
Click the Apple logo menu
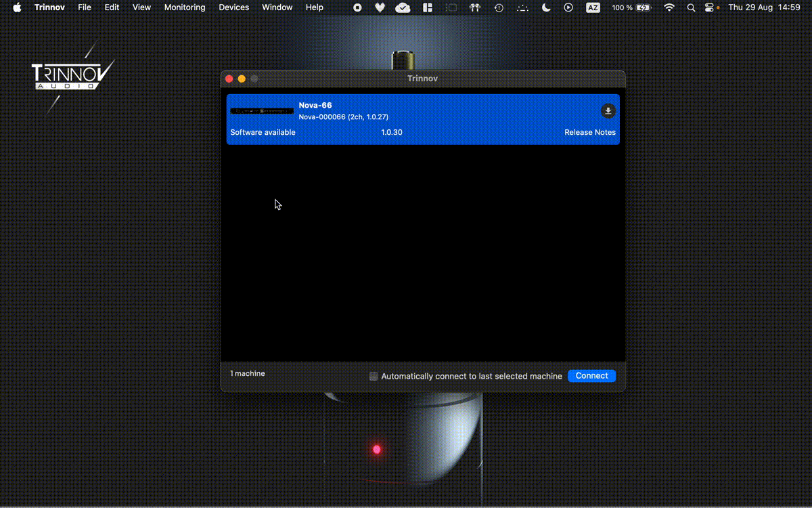coord(17,7)
